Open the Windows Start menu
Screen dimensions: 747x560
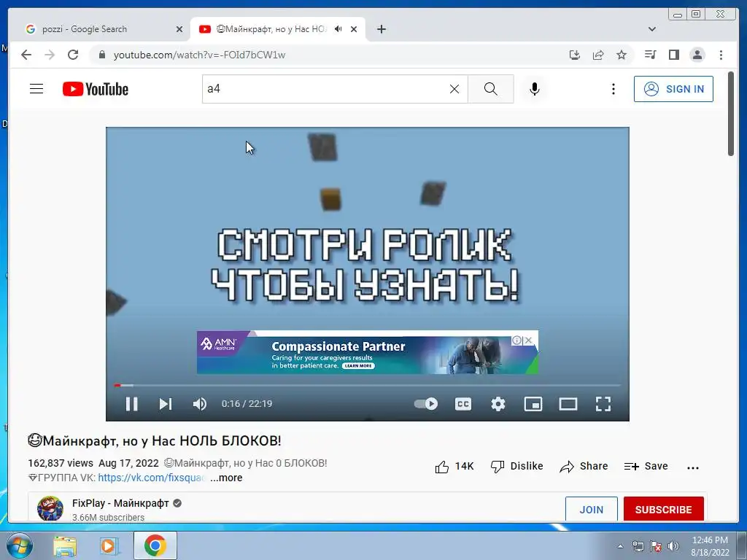(x=19, y=545)
